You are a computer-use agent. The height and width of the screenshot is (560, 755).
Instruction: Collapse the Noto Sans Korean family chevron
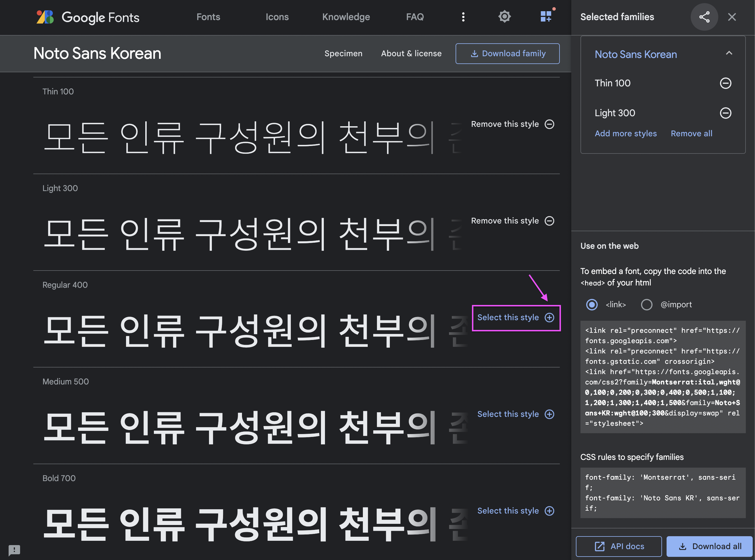point(729,53)
